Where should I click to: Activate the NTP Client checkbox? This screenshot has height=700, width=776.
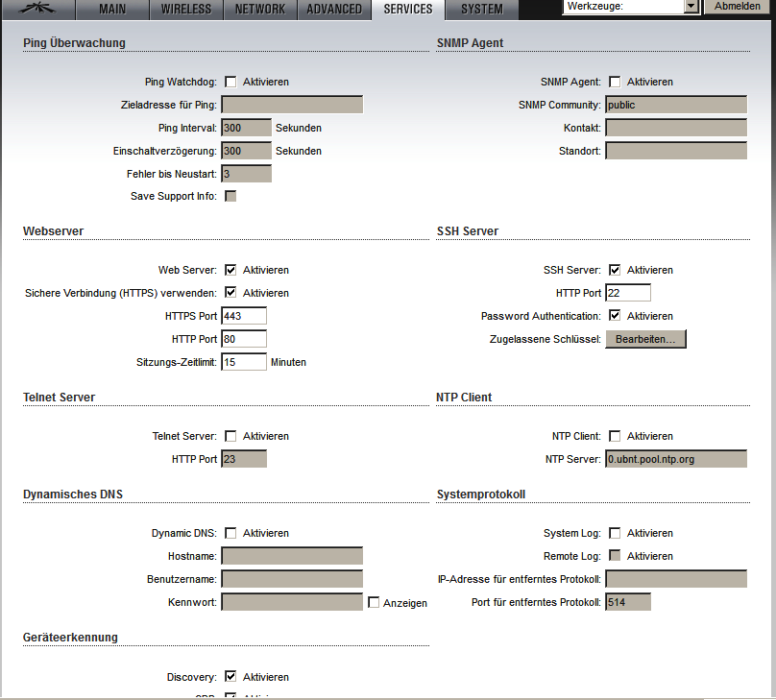click(x=615, y=437)
